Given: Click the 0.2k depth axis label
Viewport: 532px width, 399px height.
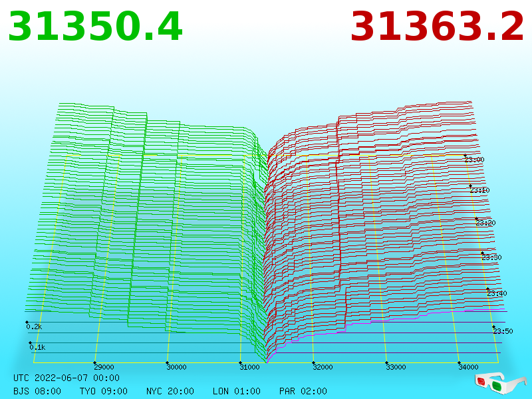Looking at the screenshot, I should tap(34, 327).
